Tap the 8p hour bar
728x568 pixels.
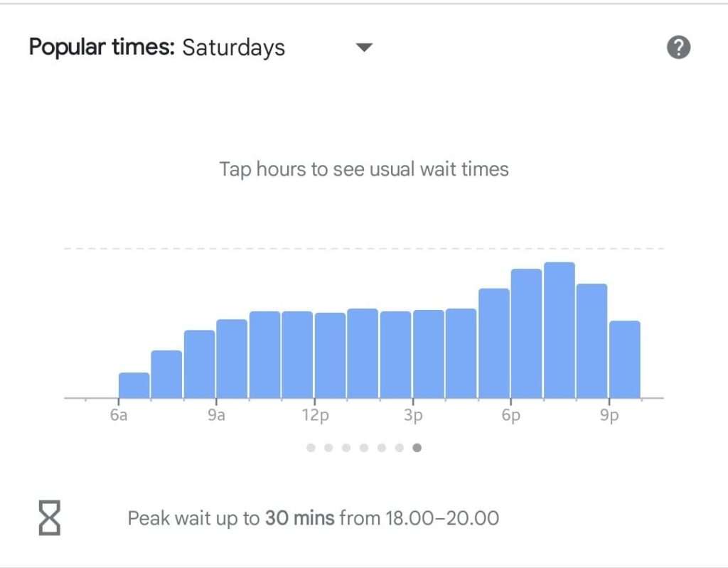point(591,341)
